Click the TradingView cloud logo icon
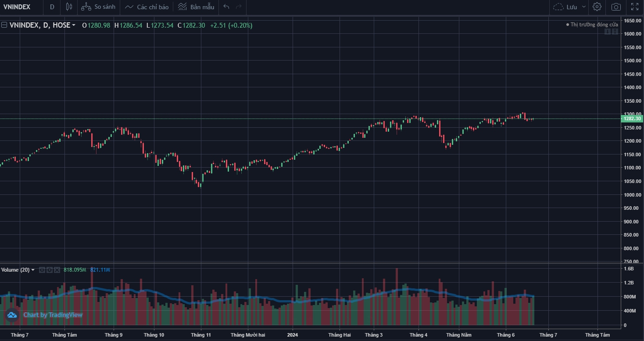644x341 pixels. pyautogui.click(x=12, y=315)
